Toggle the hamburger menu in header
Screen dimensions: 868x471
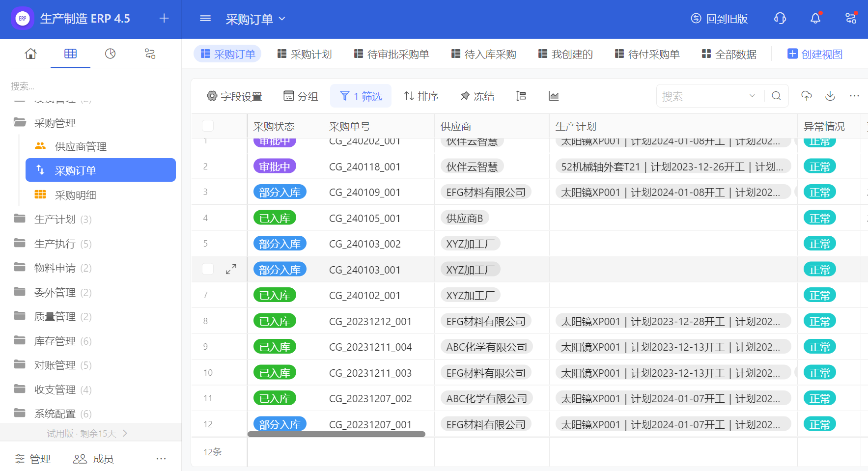pyautogui.click(x=205, y=19)
